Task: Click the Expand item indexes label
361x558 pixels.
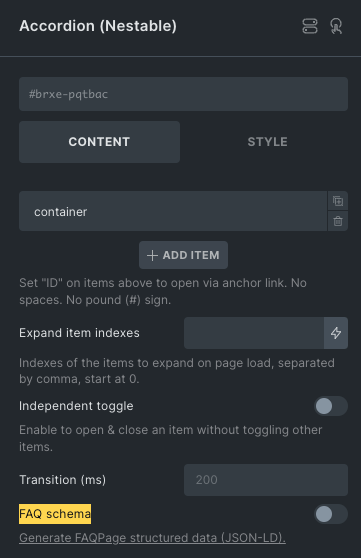Action: tap(79, 333)
